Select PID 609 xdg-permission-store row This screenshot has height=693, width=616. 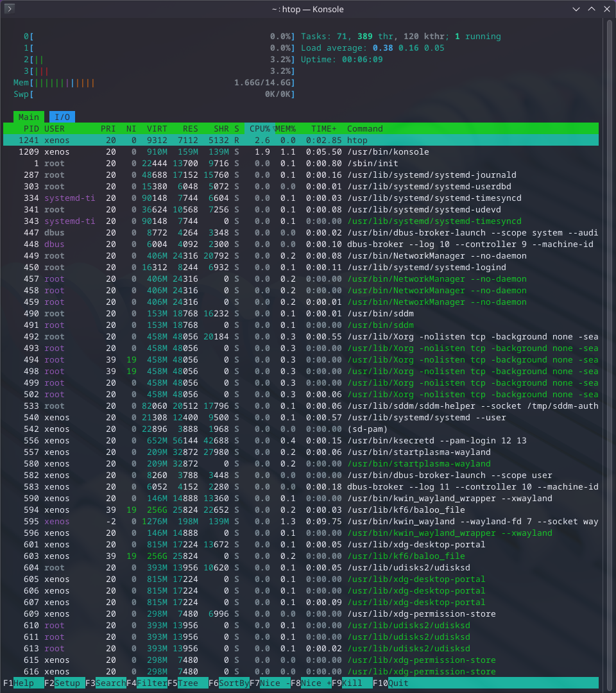(x=301, y=614)
